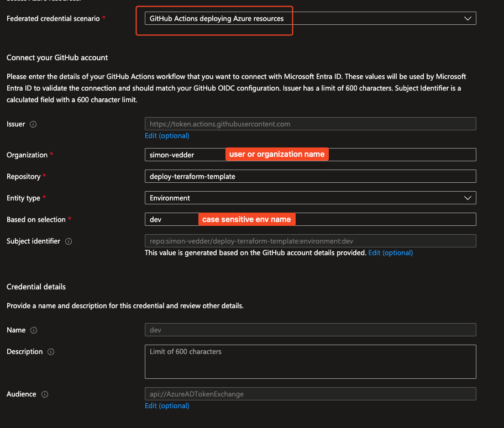Click Edit (optional) link under Audience
504x428 pixels.
point(167,406)
